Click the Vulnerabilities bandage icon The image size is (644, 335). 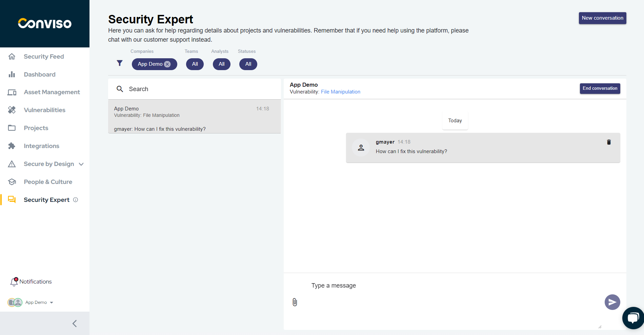tap(12, 110)
